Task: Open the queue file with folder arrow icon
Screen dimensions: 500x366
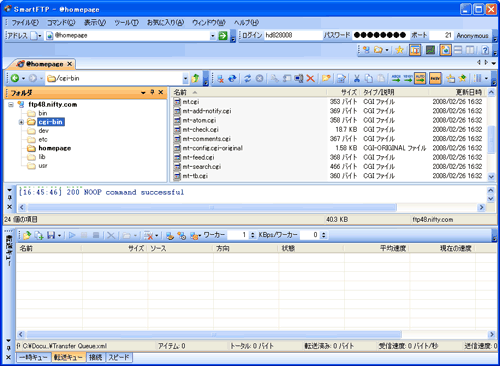Action: [27, 235]
